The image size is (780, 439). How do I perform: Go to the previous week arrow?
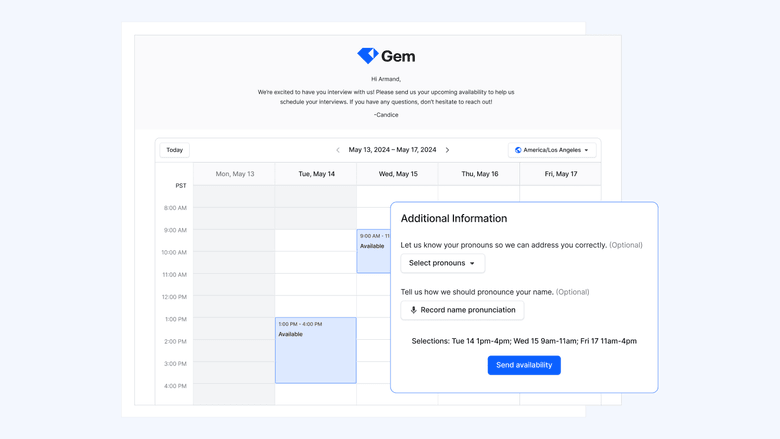click(x=338, y=150)
